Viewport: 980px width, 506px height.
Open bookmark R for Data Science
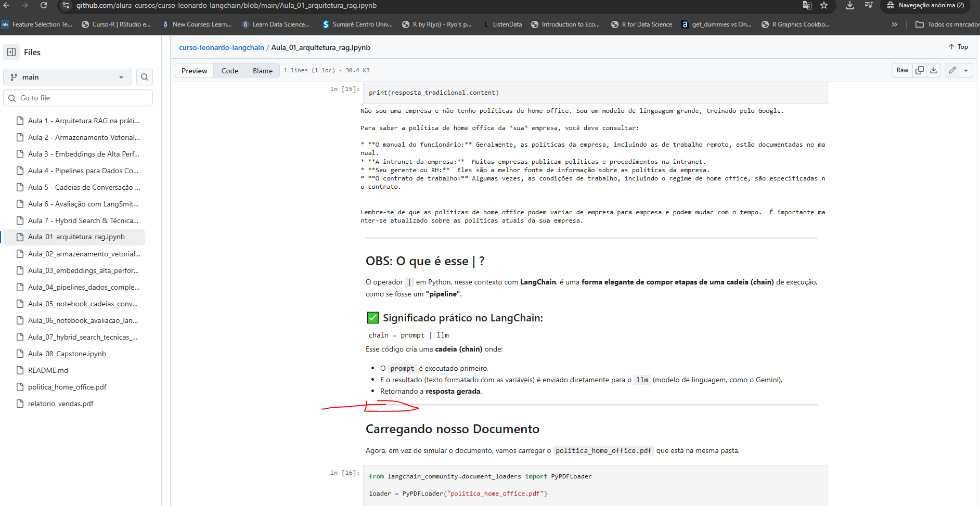641,24
